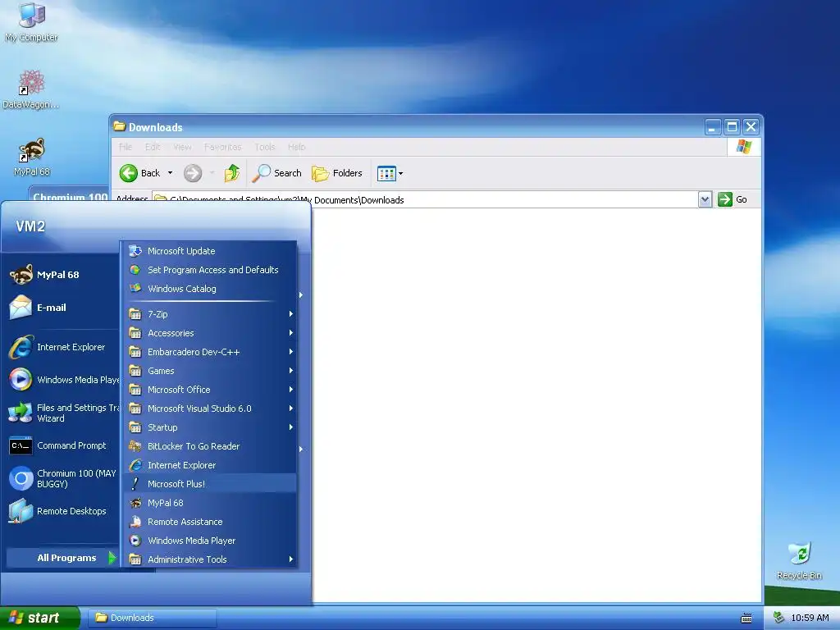Toggle the Folders pane
Viewport: 840px width, 630px height.
click(337, 173)
